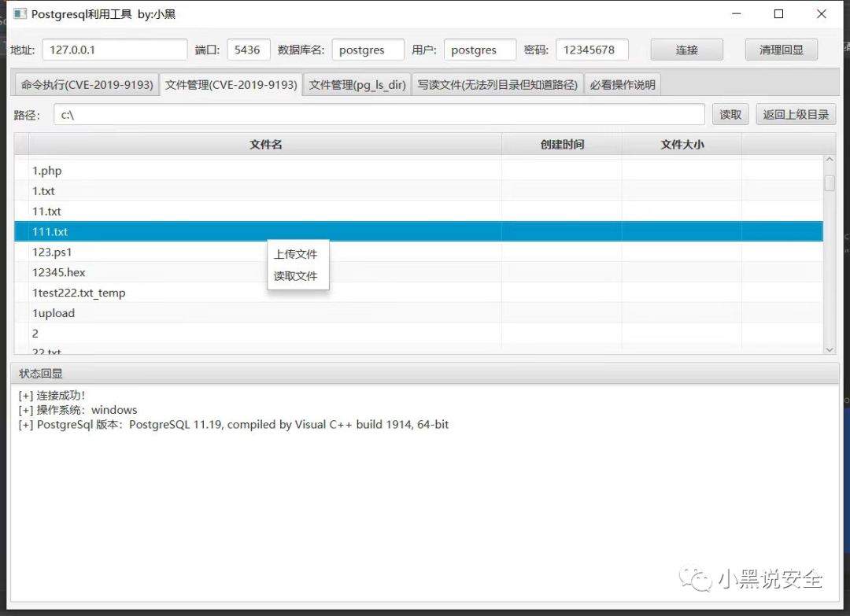
Task: Click the 读取 read button
Action: 730,115
